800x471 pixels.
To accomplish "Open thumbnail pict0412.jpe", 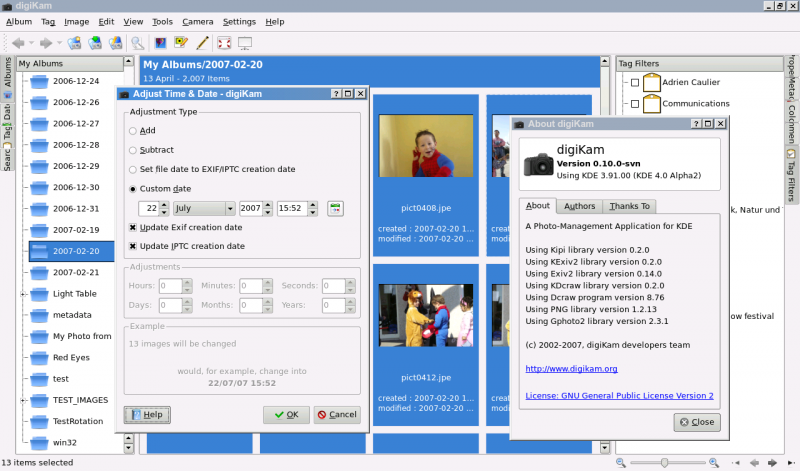I will pyautogui.click(x=426, y=315).
